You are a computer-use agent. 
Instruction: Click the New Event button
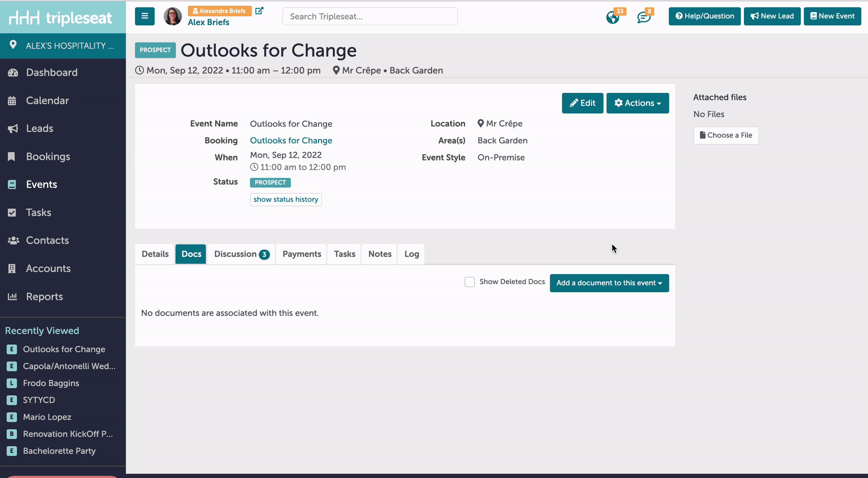(x=832, y=16)
